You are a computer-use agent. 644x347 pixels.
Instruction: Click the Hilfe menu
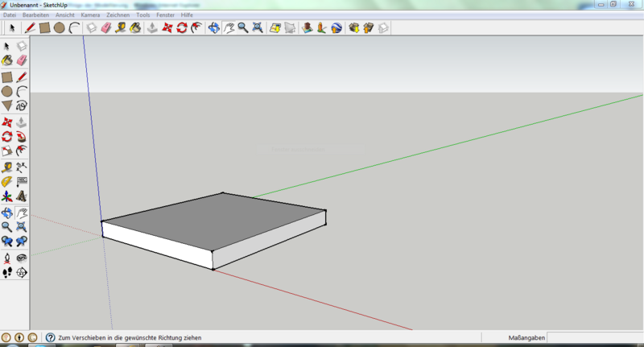187,15
